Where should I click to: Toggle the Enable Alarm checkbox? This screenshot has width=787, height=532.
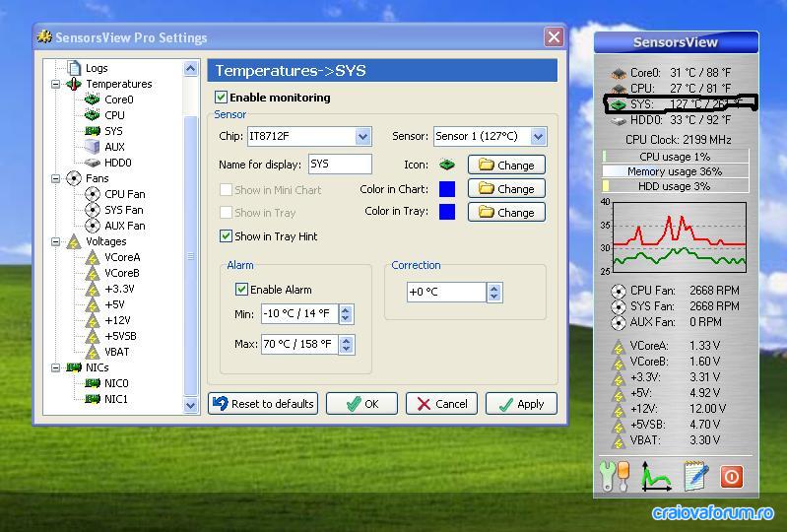point(241,290)
